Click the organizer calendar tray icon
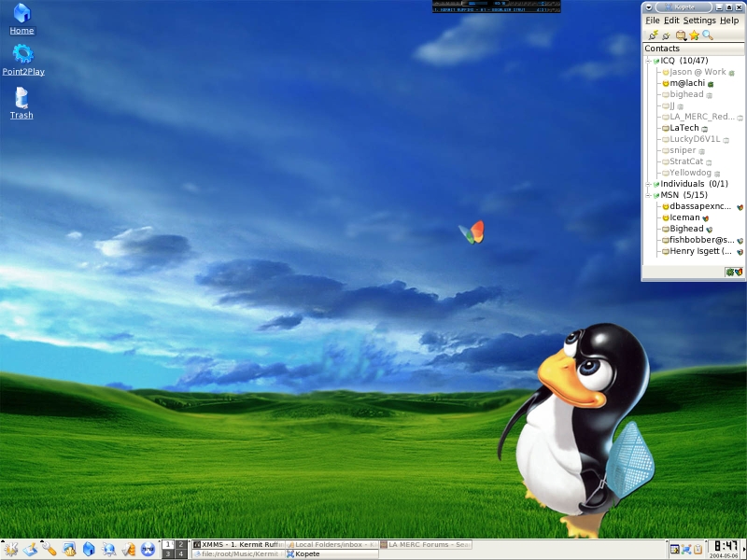 [674, 550]
